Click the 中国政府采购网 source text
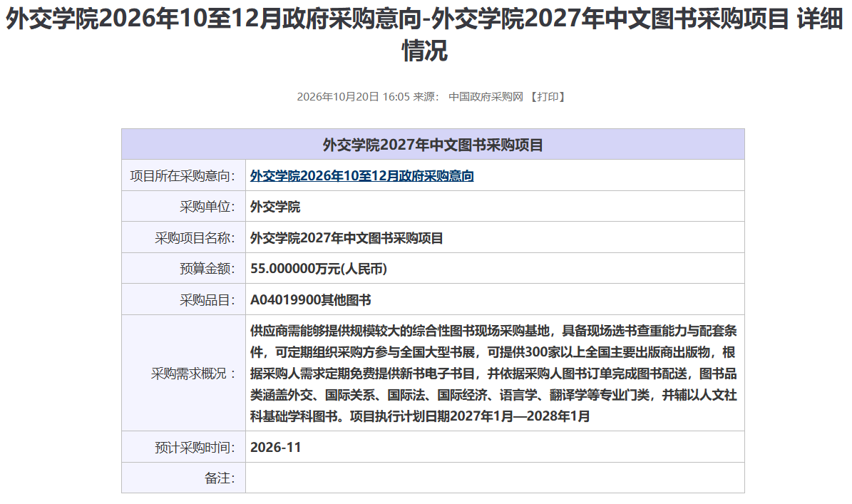The image size is (852, 504). [486, 97]
